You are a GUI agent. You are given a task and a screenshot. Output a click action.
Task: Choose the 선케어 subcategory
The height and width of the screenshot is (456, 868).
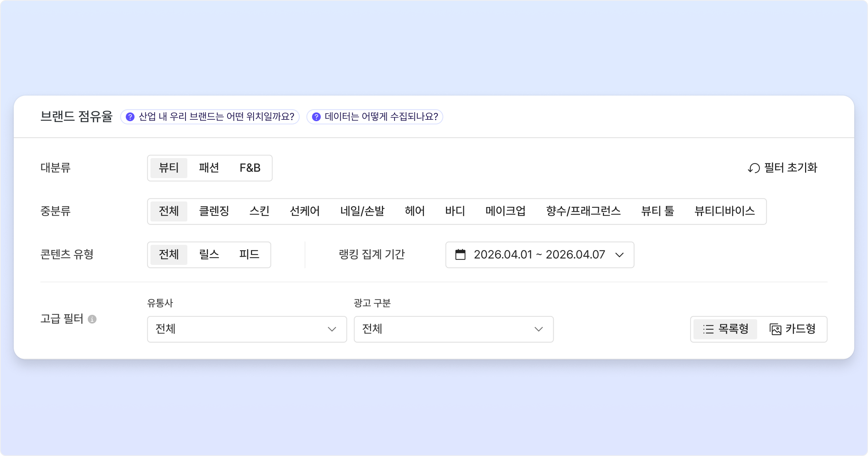pyautogui.click(x=305, y=211)
